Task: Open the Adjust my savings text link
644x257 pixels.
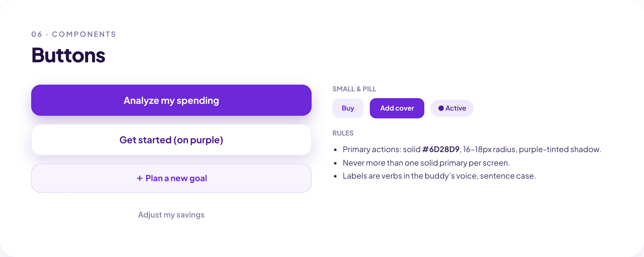Action: (171, 215)
